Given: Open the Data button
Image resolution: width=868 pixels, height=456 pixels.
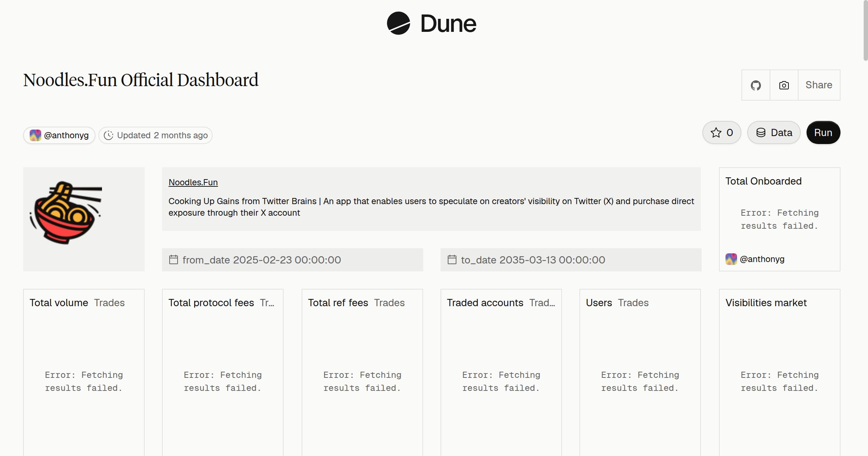Looking at the screenshot, I should click(774, 132).
